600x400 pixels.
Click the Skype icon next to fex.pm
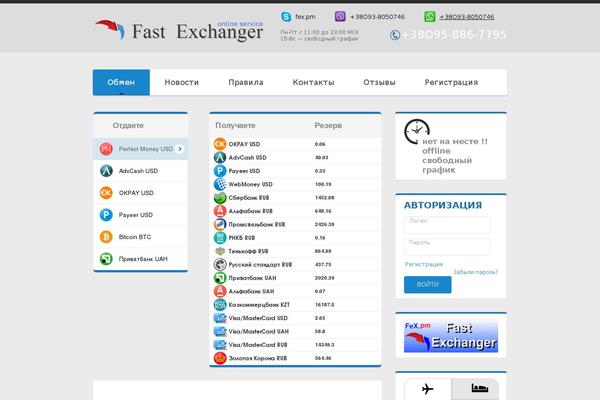[x=286, y=17]
